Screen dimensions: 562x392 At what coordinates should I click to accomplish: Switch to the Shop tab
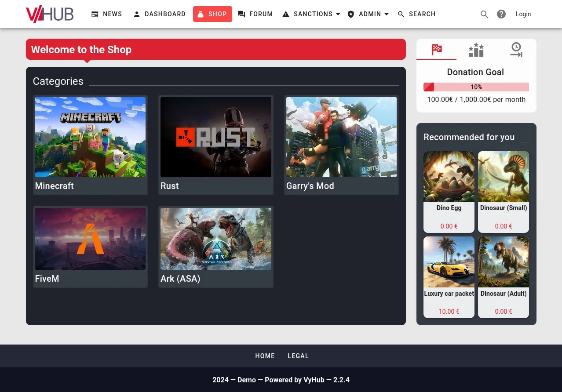(212, 14)
